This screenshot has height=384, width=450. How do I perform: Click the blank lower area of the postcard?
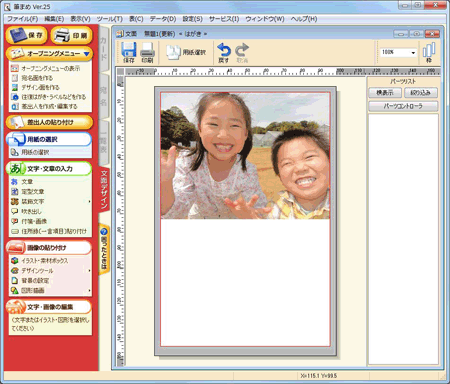click(245, 282)
